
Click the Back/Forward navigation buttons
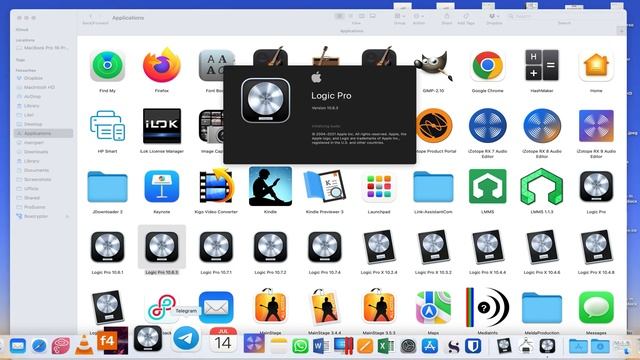coord(95,16)
